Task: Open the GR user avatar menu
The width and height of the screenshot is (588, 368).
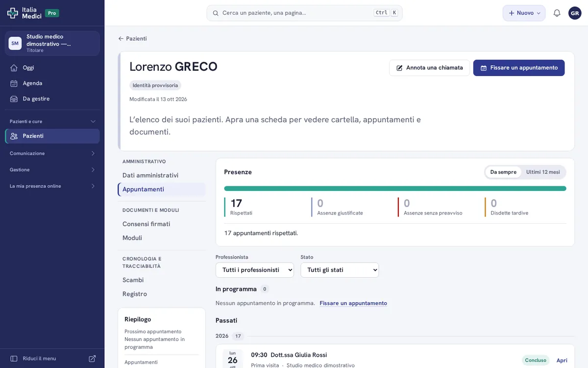Action: click(x=575, y=13)
